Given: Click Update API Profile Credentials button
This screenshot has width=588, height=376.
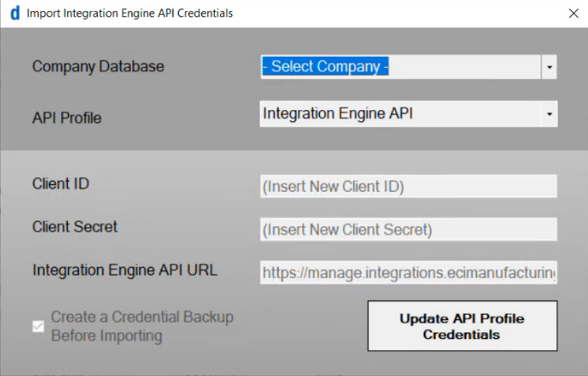Looking at the screenshot, I should click(x=462, y=326).
